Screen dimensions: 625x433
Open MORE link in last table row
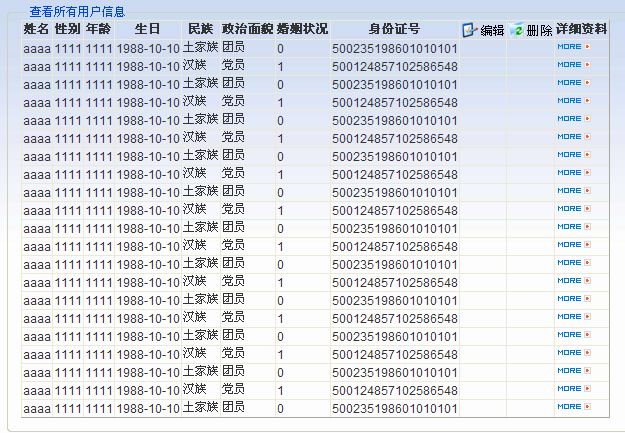(x=569, y=407)
